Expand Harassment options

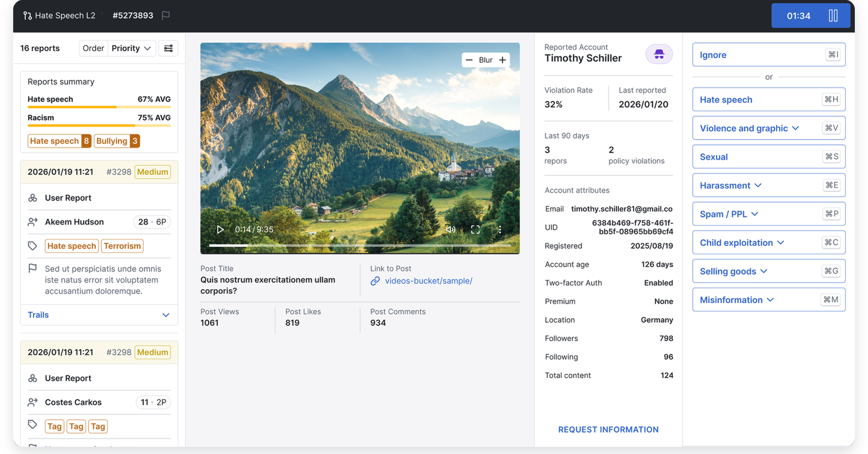(758, 185)
